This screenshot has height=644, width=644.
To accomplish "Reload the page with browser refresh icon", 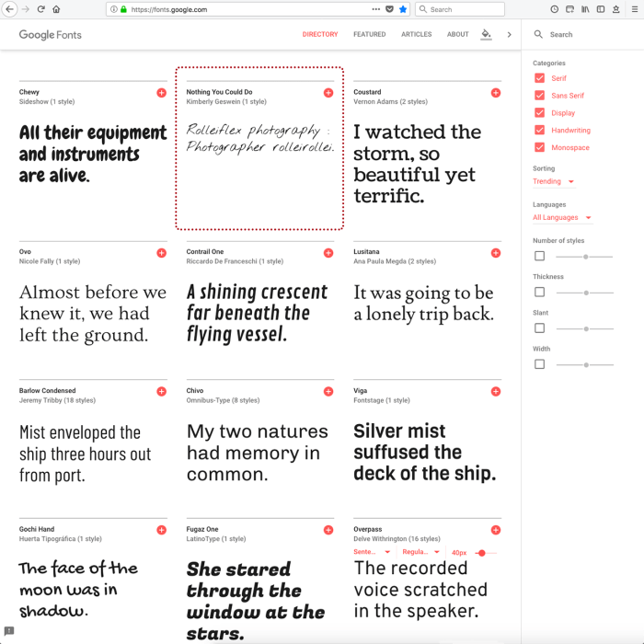I will 40,9.
